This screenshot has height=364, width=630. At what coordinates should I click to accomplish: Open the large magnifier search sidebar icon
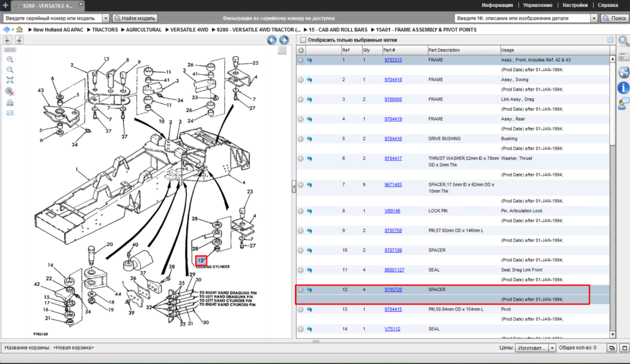624,40
